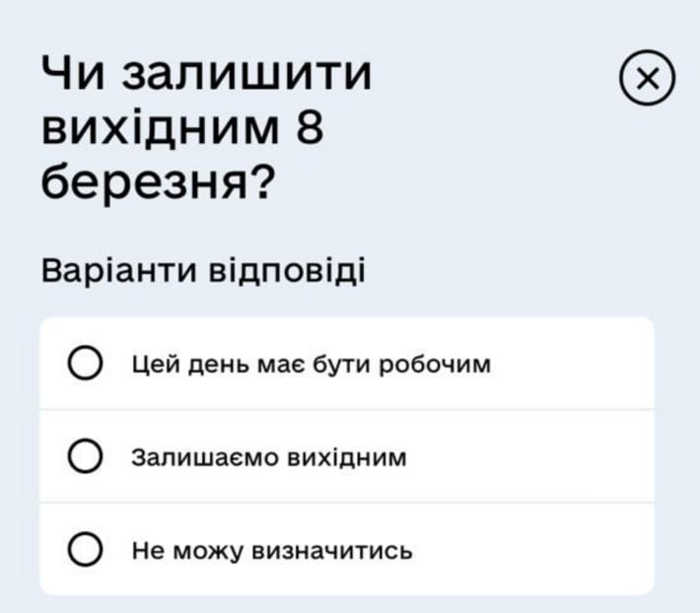Click the "Не можу визначитись" label text
This screenshot has height=613, width=700.
[x=272, y=551]
